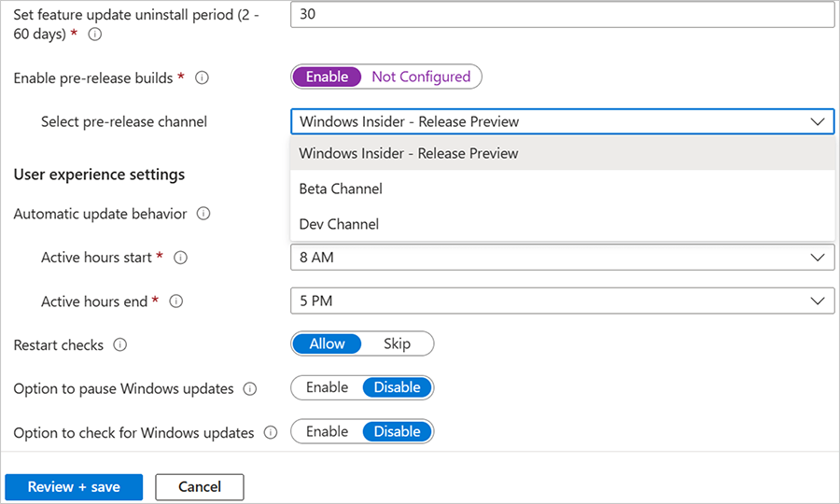Click the Review + save button
The height and width of the screenshot is (504, 840).
74,486
